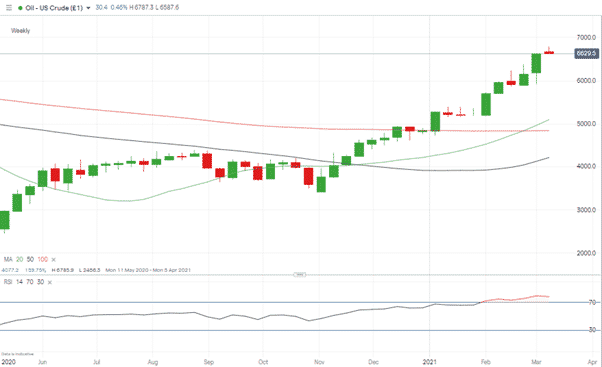Click the Jul label on time axis

[x=97, y=362]
